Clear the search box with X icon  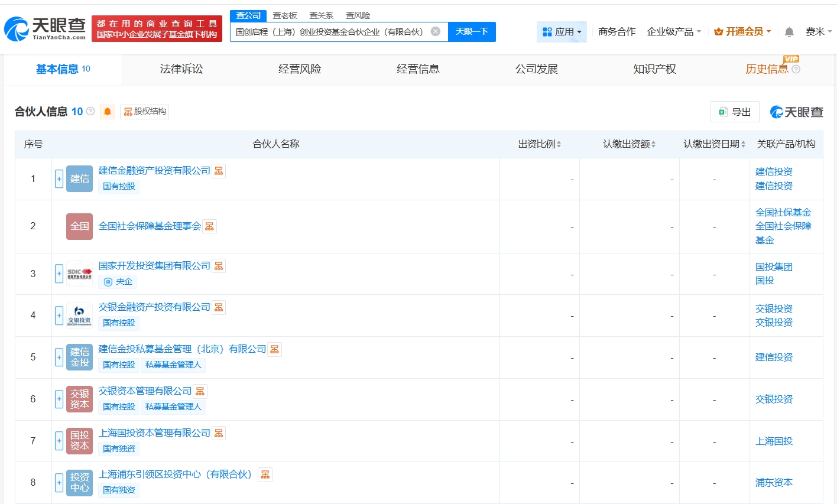(x=436, y=31)
